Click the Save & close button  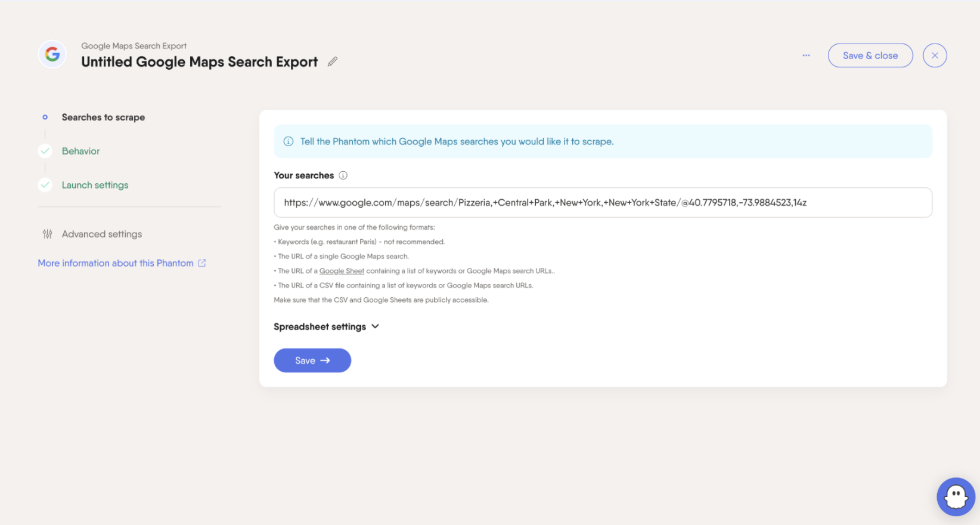click(x=870, y=55)
